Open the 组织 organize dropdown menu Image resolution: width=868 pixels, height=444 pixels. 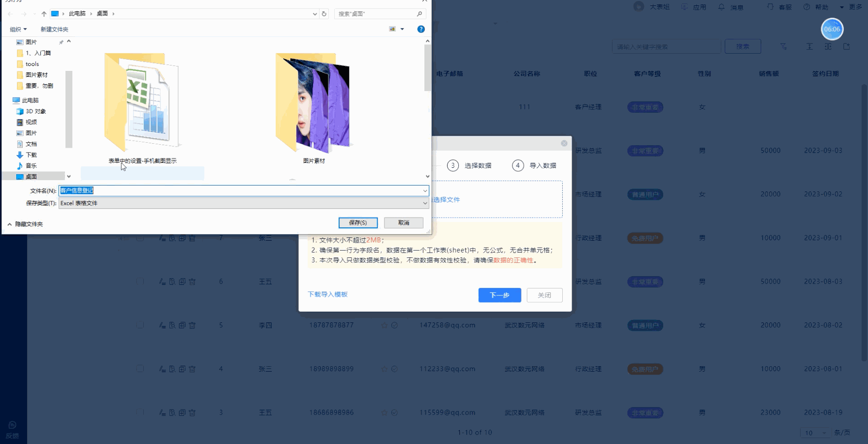coord(18,29)
